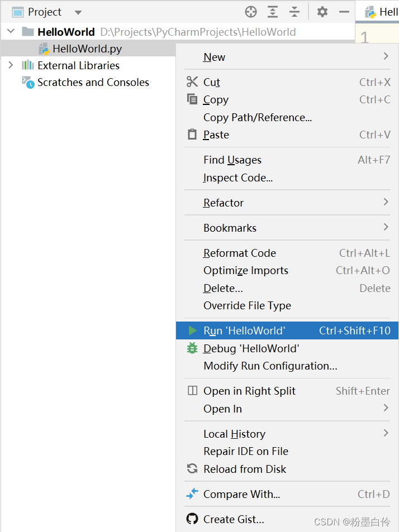Click the Project view window icon
This screenshot has width=399, height=532.
coord(18,12)
